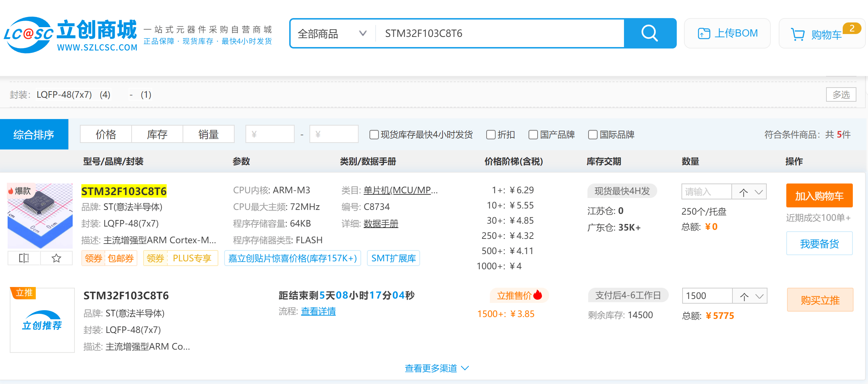Click the magnifier search button
The width and height of the screenshot is (868, 384).
click(650, 33)
